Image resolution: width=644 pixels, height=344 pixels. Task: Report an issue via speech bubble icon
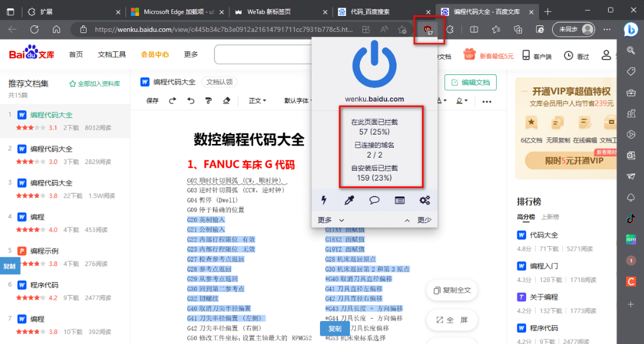click(374, 201)
